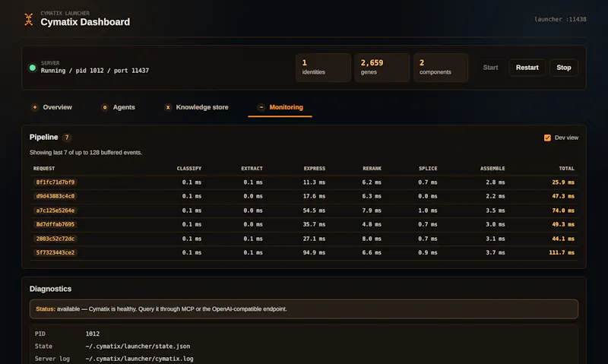Click express value 17.6 ms
Screen dimensions: 608x364
[314, 196]
